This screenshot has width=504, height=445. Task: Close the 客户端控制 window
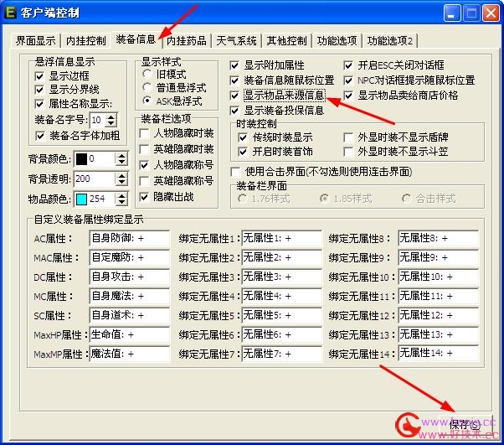coord(491,13)
